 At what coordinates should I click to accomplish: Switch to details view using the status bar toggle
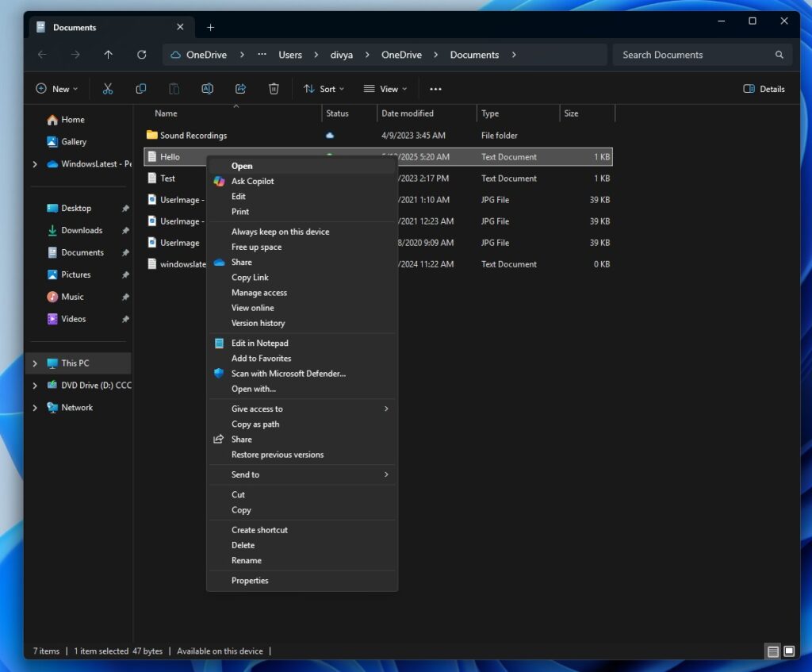tap(772, 651)
